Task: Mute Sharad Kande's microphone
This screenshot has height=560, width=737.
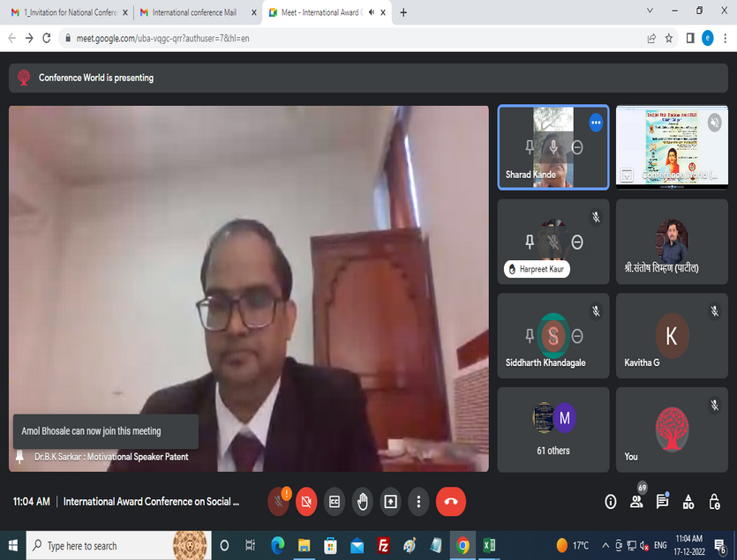Action: 553,147
